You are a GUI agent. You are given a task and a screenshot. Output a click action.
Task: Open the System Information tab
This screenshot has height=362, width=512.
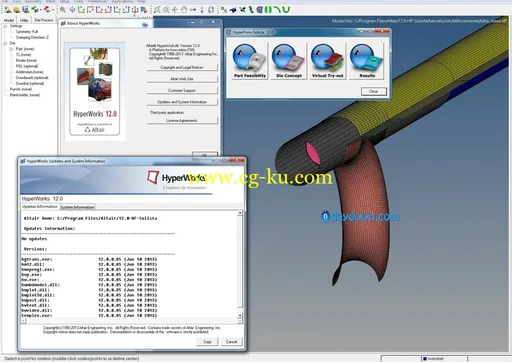pyautogui.click(x=77, y=207)
